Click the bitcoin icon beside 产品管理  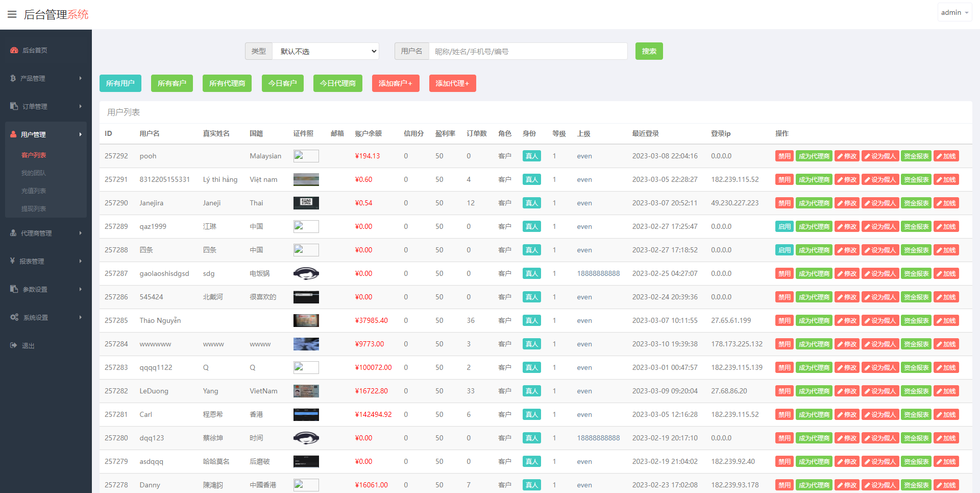pos(13,78)
